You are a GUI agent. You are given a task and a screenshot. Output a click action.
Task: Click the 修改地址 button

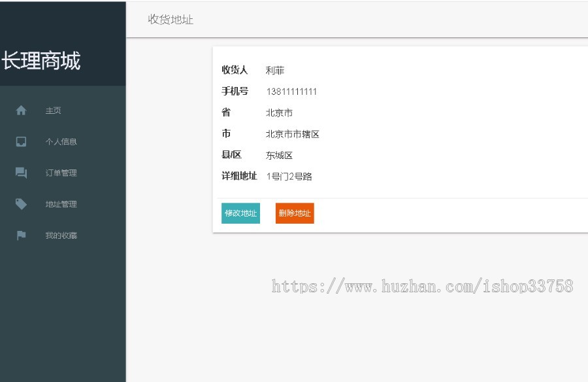pyautogui.click(x=240, y=213)
